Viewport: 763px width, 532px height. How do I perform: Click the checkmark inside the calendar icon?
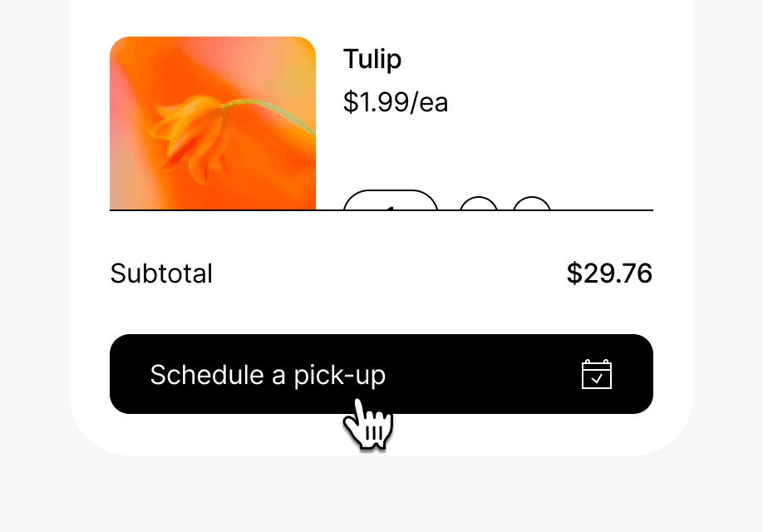pos(597,378)
